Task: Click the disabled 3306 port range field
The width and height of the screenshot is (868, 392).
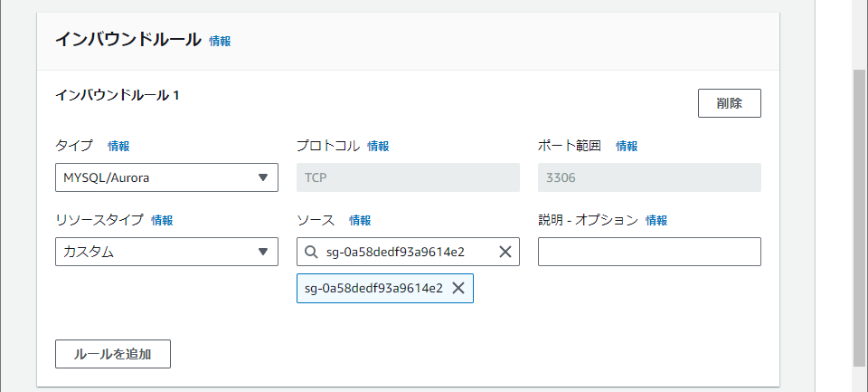Action: (649, 177)
